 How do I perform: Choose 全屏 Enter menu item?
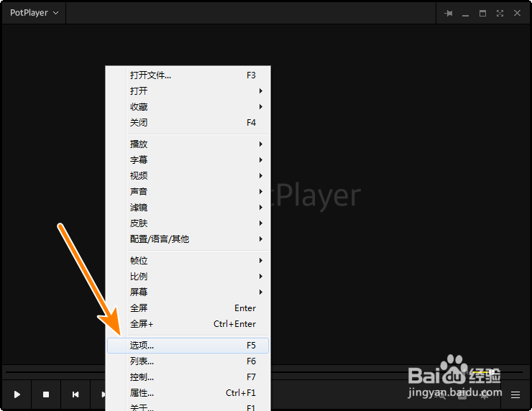tap(188, 308)
